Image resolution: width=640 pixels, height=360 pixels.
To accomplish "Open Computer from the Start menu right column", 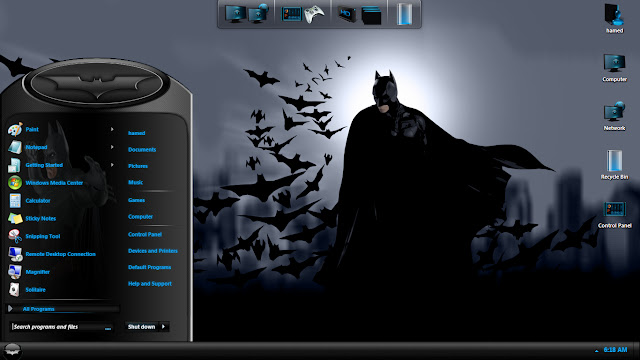I will 140,217.
